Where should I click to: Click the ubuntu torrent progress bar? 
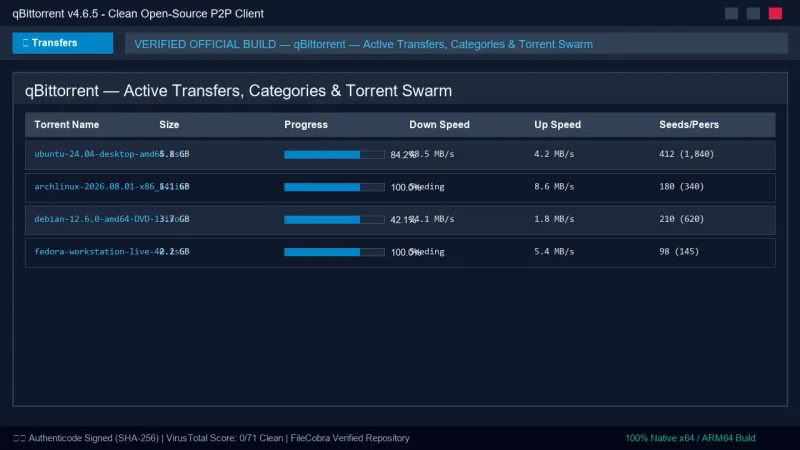point(334,155)
